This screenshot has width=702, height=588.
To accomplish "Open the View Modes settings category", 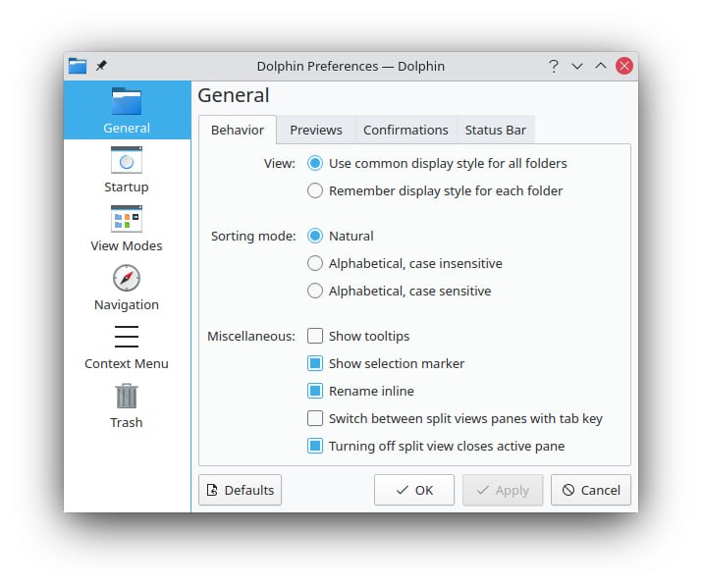I will point(127,228).
